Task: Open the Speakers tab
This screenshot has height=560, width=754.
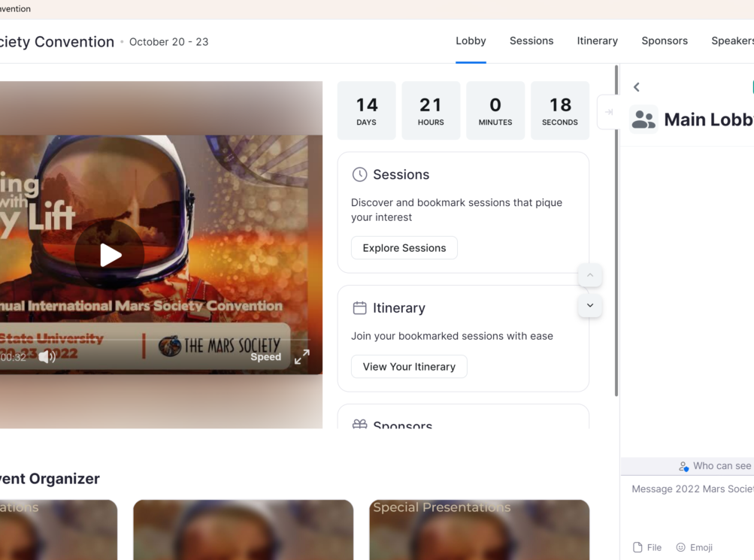Action: 732,41
